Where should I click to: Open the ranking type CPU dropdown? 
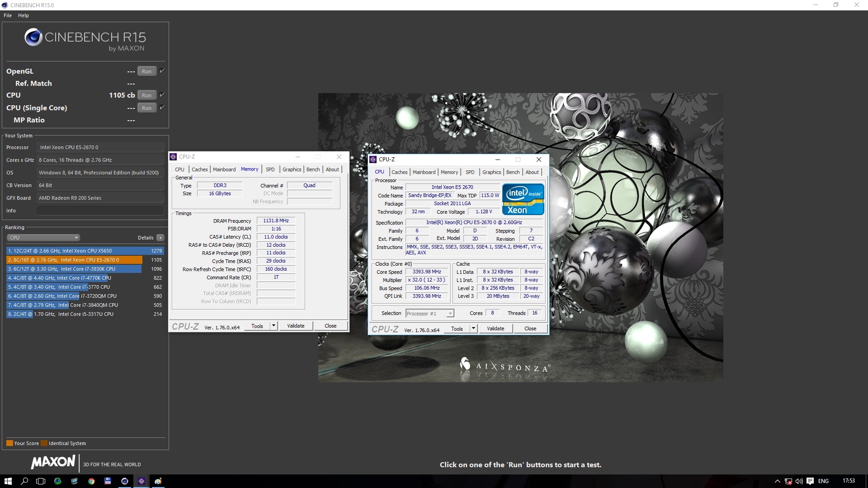click(x=43, y=238)
